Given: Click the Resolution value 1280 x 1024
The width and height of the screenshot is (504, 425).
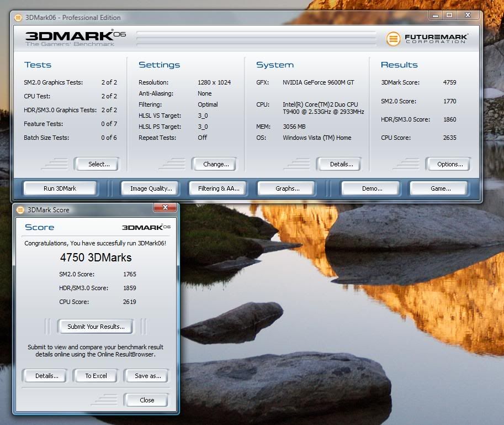Looking at the screenshot, I should pos(214,82).
